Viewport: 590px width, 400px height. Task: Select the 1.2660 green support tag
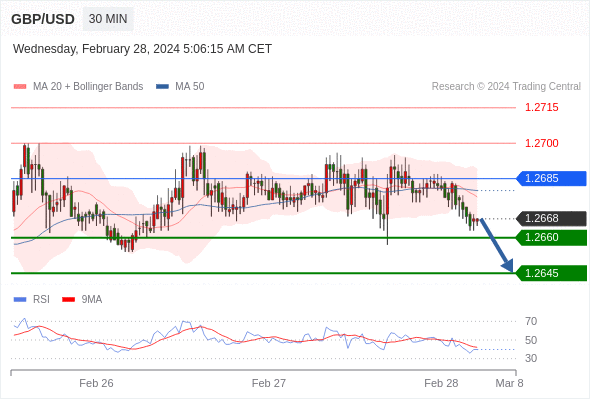click(551, 237)
